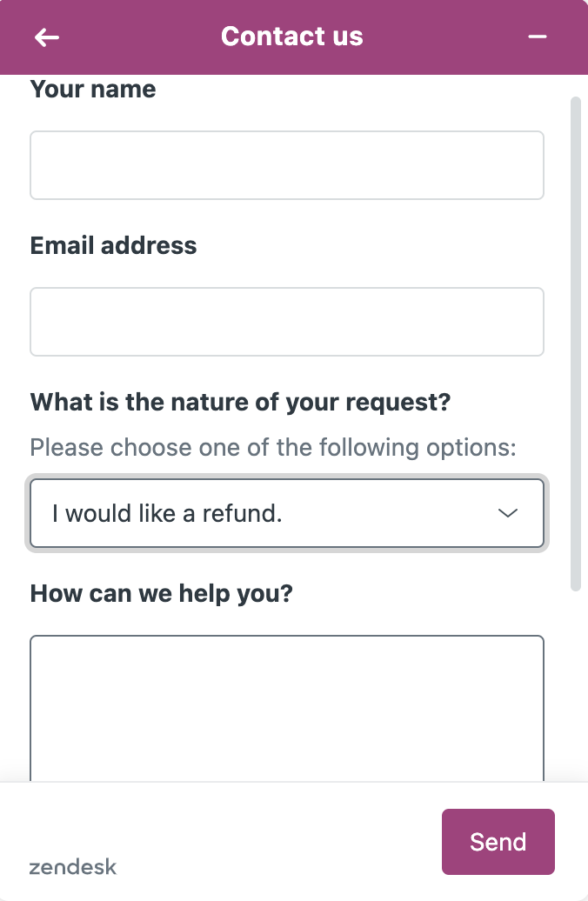
Task: Click the vertical scrollbar thumb
Action: 575,344
